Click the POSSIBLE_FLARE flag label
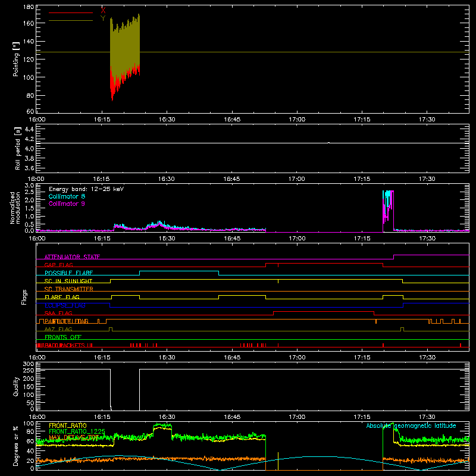476x476 pixels. click(x=68, y=273)
